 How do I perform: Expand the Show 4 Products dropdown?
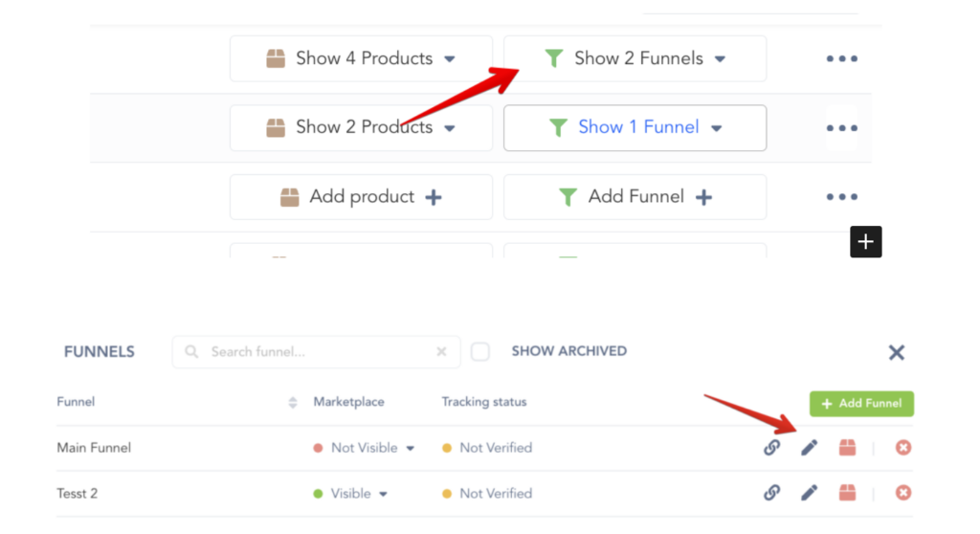pyautogui.click(x=361, y=58)
